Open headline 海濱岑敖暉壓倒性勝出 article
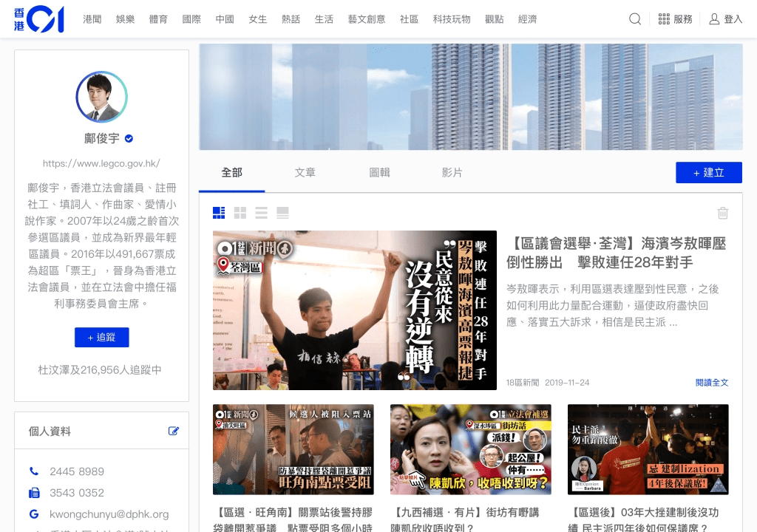The height and width of the screenshot is (532, 757). tap(616, 253)
